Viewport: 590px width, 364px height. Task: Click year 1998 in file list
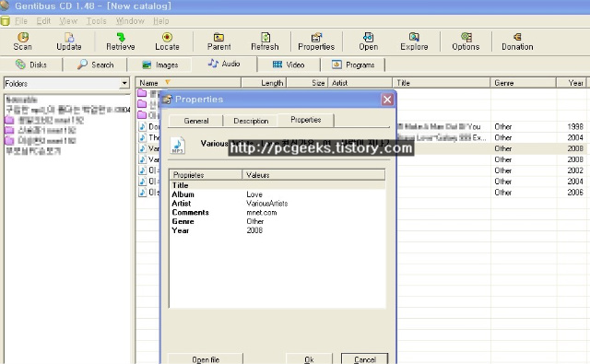click(x=574, y=127)
